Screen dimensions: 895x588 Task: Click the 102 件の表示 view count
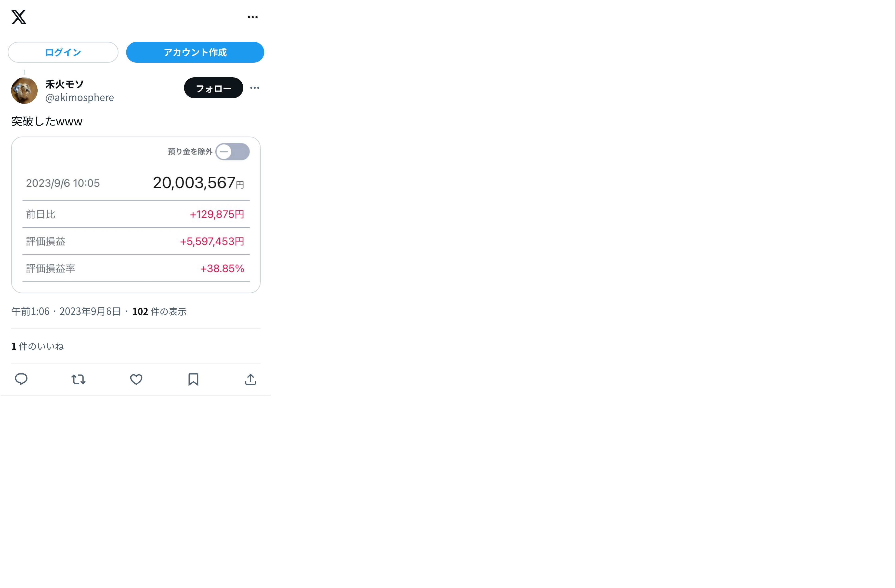click(x=159, y=311)
